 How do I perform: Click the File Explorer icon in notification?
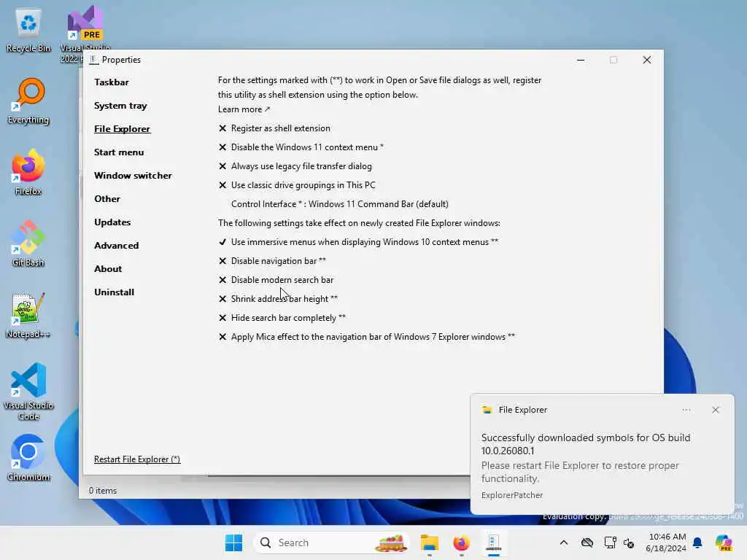click(x=487, y=410)
